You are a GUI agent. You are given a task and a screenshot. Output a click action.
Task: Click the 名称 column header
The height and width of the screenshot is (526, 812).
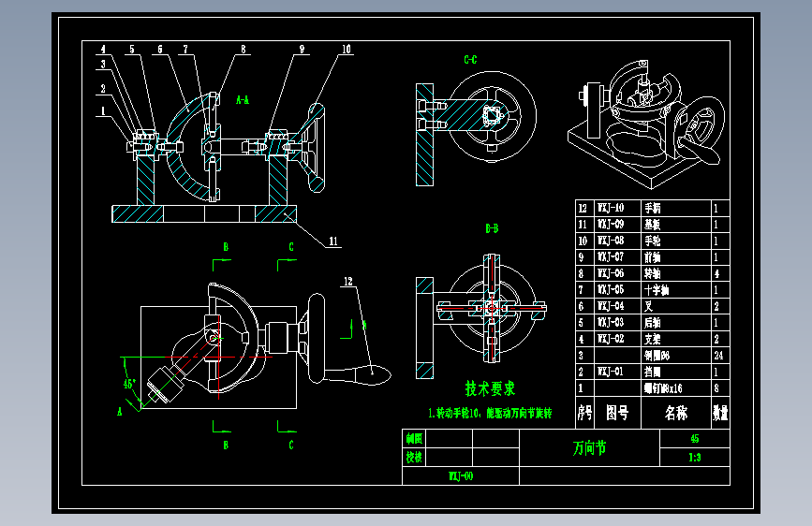click(676, 413)
